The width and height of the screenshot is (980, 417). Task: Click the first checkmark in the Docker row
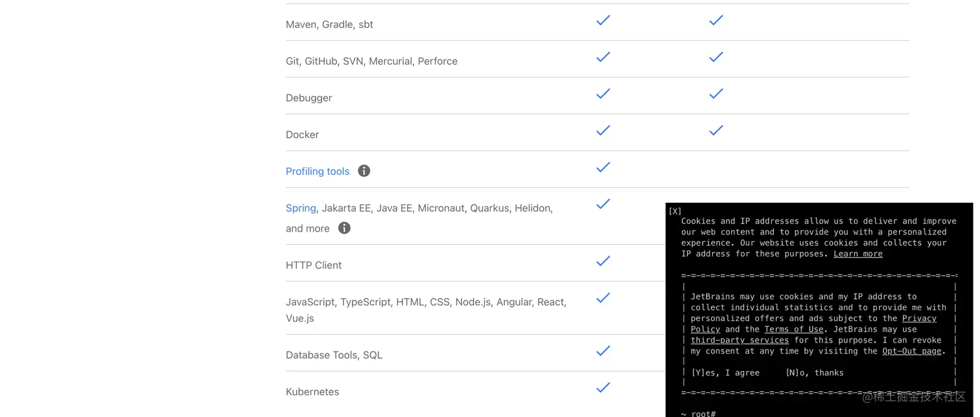pos(603,131)
